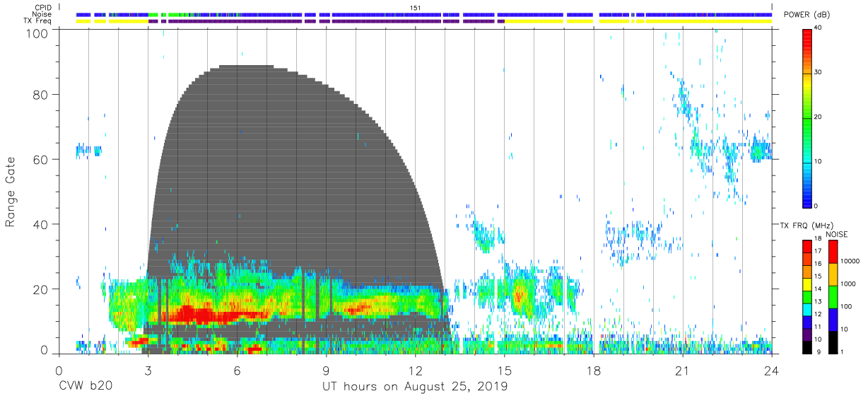
Task: Click the TX frequency scale value '9'
Action: 817,351
